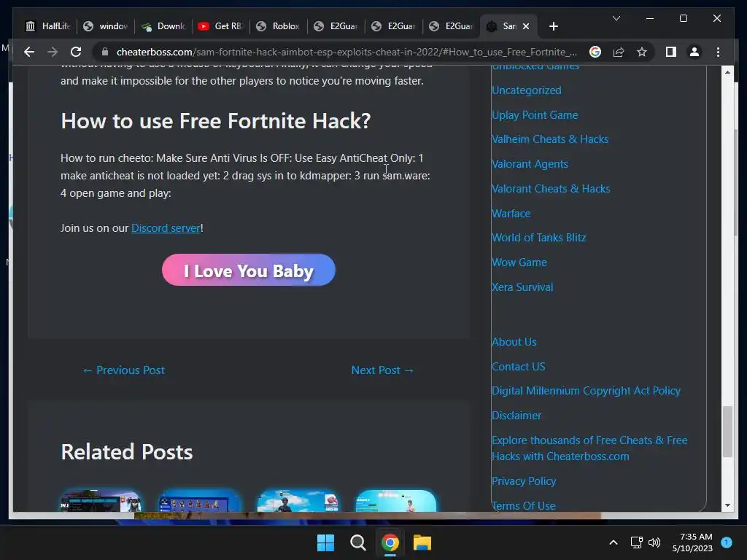This screenshot has width=747, height=560.
Task: Toggle the browser side panel
Action: [671, 52]
